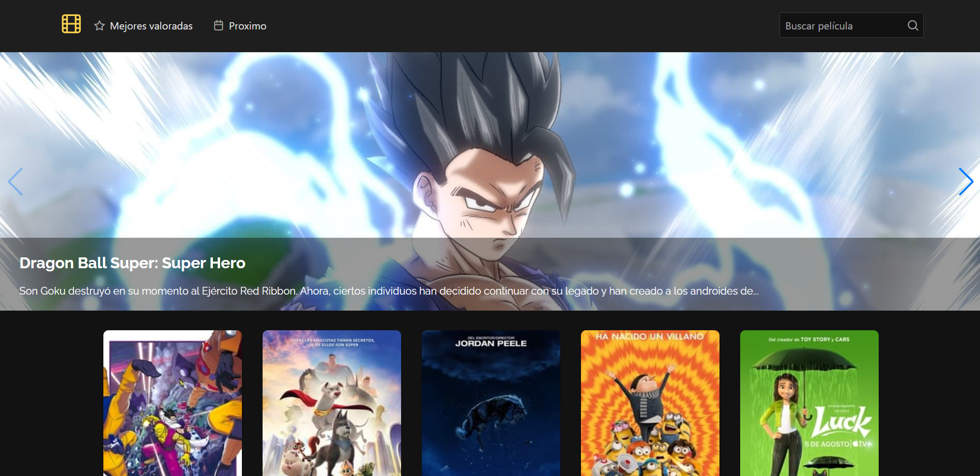Focus the Buscar película search field
This screenshot has width=980, height=476.
[x=851, y=25]
